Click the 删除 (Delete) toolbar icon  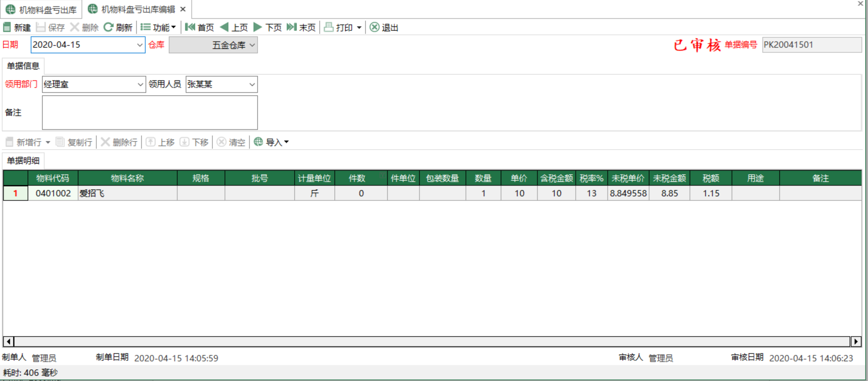pyautogui.click(x=74, y=28)
